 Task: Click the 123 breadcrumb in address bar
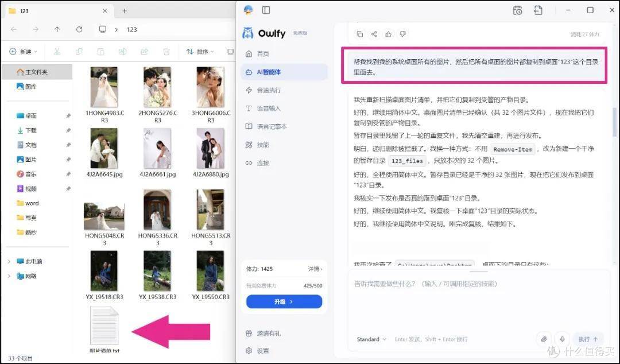click(131, 30)
